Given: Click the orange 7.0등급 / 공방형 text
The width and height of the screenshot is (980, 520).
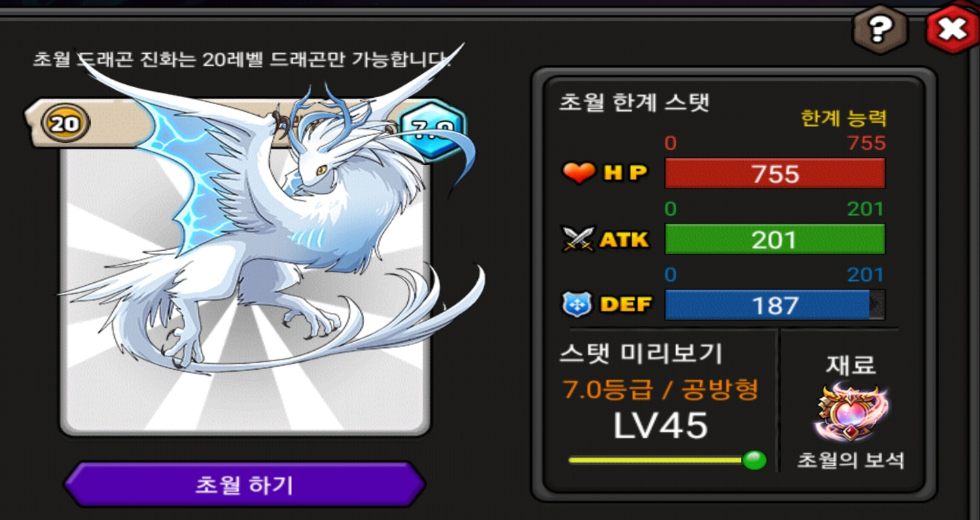Looking at the screenshot, I should coord(660,390).
